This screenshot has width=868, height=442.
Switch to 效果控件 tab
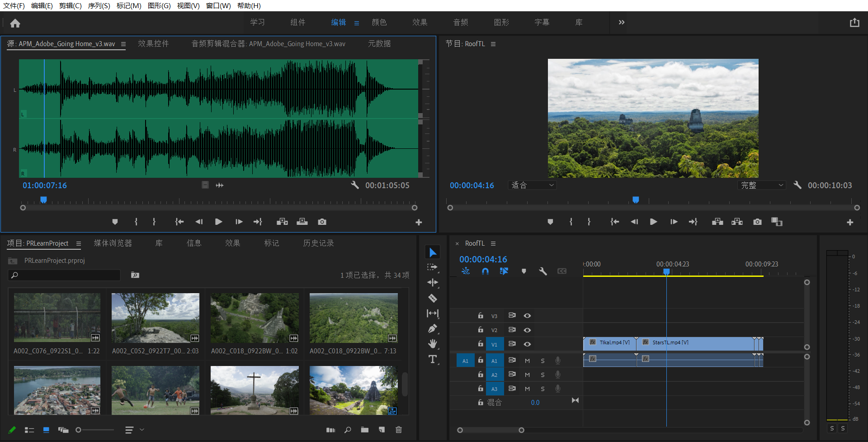coord(153,43)
